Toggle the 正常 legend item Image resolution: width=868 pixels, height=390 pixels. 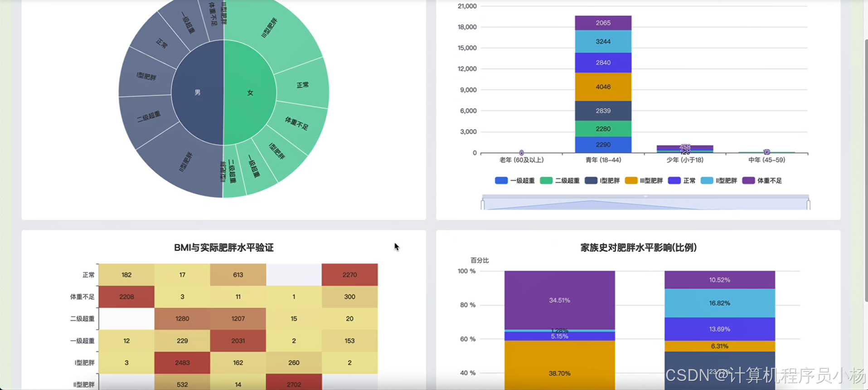pyautogui.click(x=682, y=180)
